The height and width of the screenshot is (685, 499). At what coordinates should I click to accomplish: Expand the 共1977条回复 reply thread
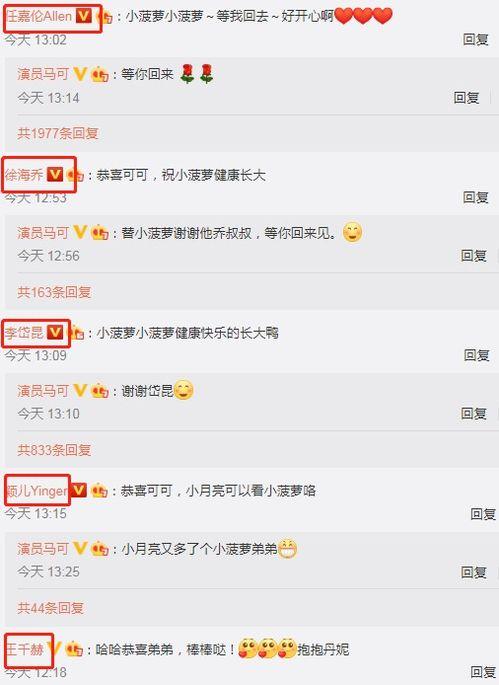(x=58, y=133)
